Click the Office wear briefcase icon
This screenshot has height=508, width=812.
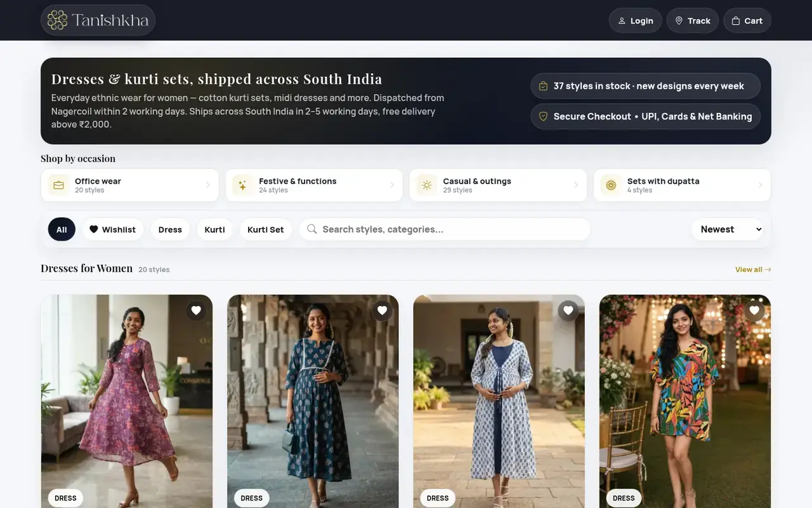58,185
